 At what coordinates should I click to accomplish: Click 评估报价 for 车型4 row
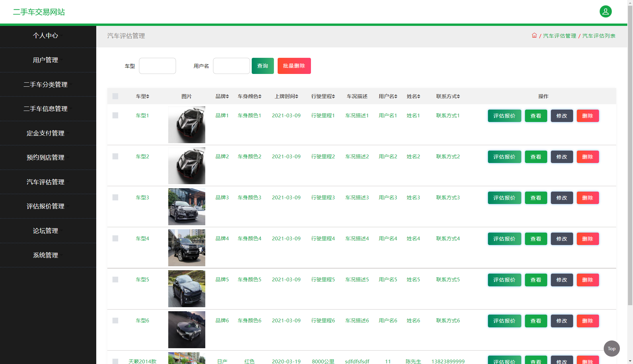(504, 239)
